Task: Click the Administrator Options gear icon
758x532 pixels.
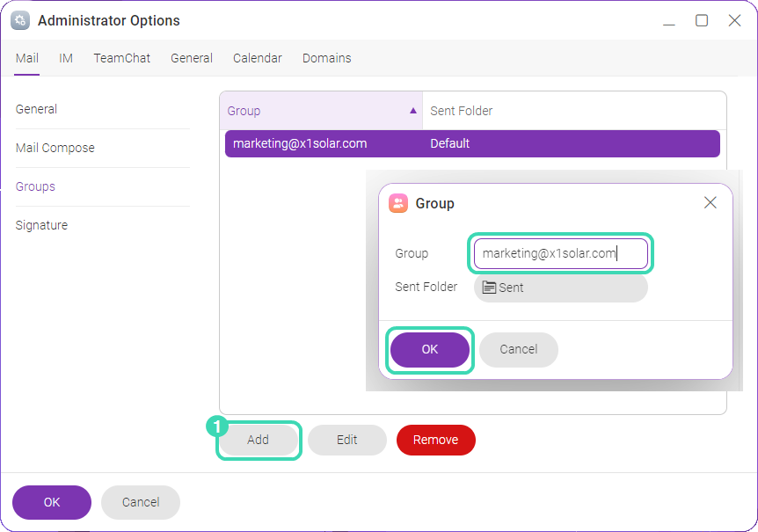Action: point(20,21)
